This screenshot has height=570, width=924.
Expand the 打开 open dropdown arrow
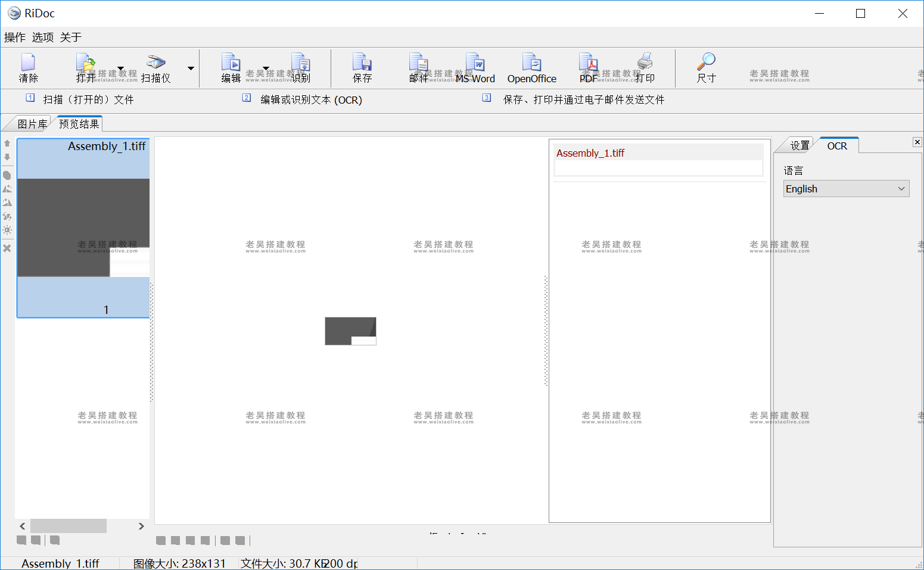pos(122,68)
